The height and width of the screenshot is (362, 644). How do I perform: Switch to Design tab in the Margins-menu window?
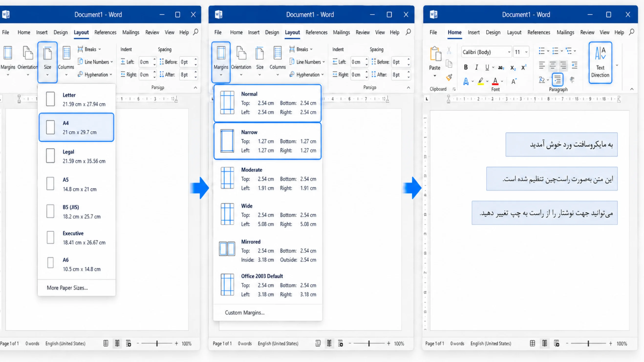pos(272,32)
